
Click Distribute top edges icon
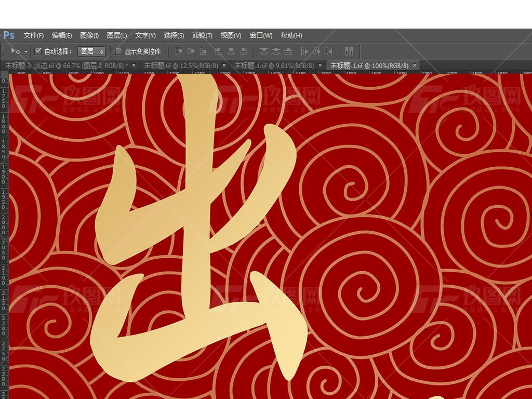tap(263, 51)
